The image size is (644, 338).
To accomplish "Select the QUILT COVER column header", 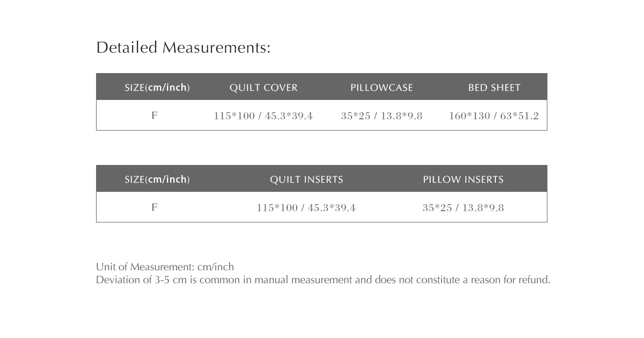I will [x=263, y=88].
